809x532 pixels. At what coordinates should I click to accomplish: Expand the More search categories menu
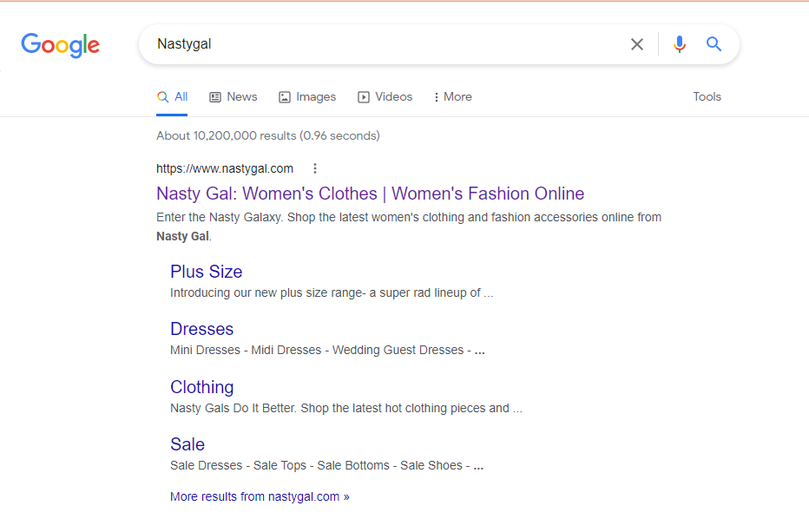(452, 97)
